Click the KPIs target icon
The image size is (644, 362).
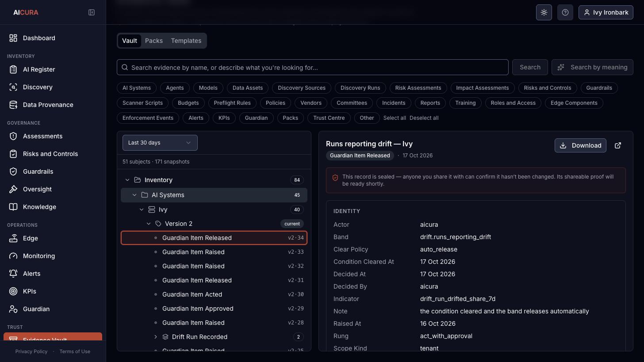coord(13,291)
